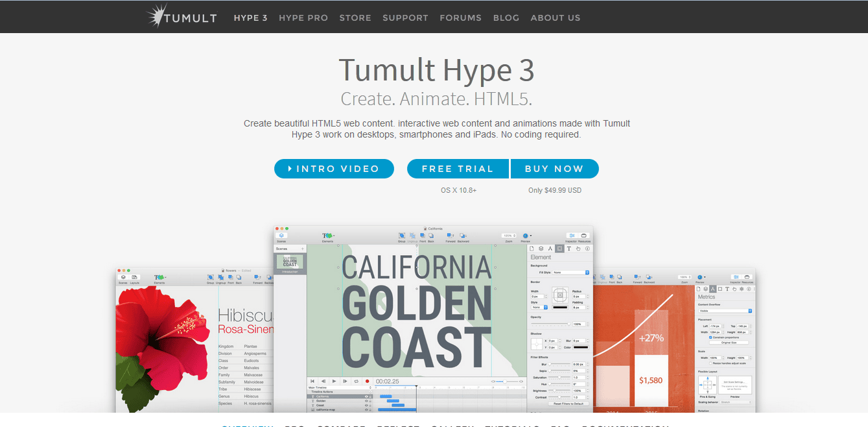The width and height of the screenshot is (868, 427).
Task: Open Resources icon in California window
Action: tap(584, 236)
